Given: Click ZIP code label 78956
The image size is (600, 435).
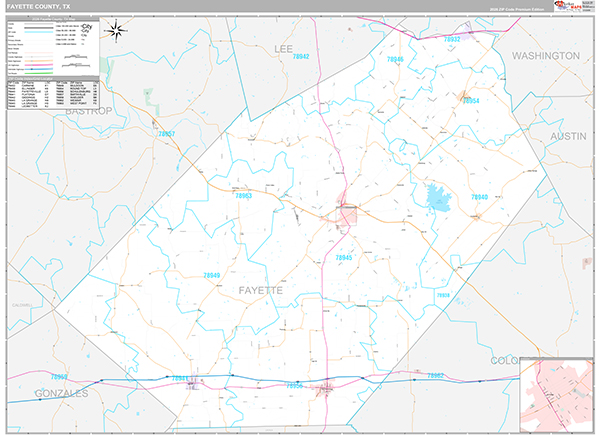Looking at the screenshot, I should (x=295, y=386).
